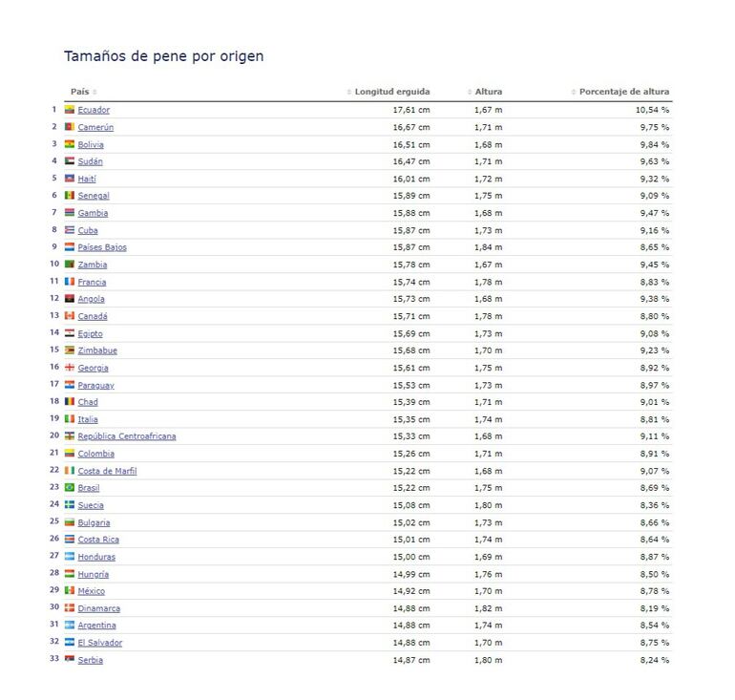Click the Suecia flag icon
The image size is (735, 700).
pyautogui.click(x=70, y=505)
